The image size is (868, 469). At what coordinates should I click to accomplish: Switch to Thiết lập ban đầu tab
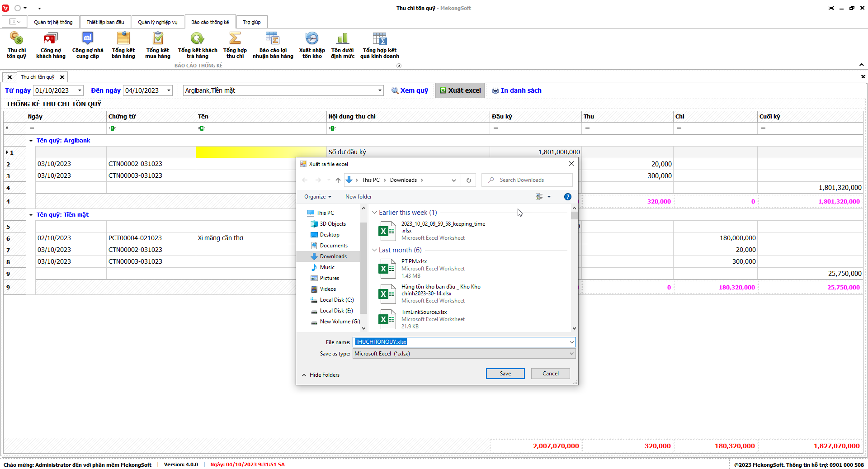pos(105,22)
